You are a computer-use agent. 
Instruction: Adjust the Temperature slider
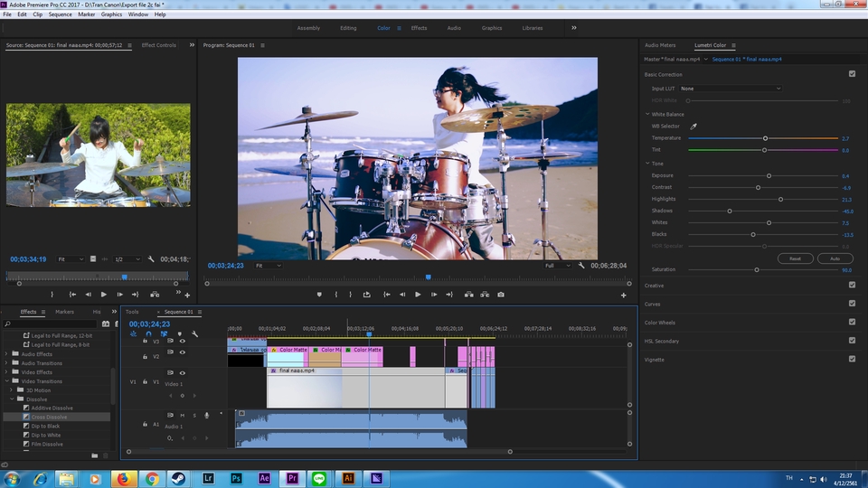point(765,138)
